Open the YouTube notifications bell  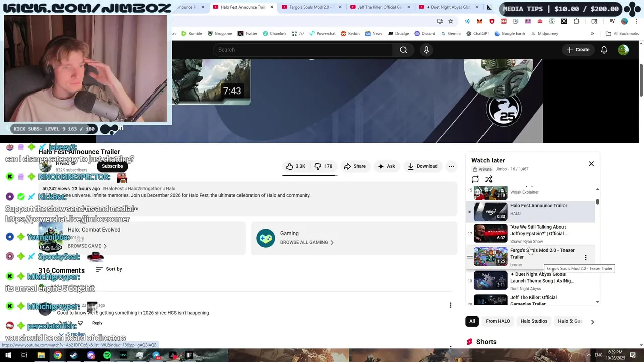604,50
